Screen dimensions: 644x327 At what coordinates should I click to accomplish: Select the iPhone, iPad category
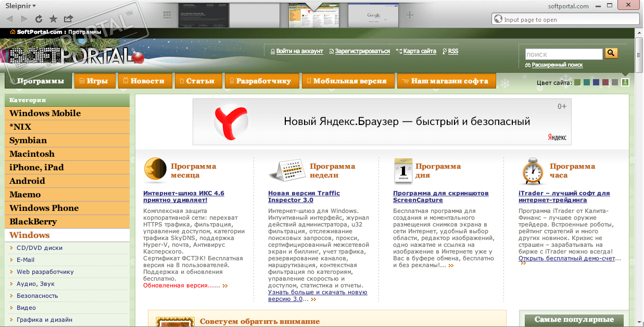pyautogui.click(x=67, y=167)
